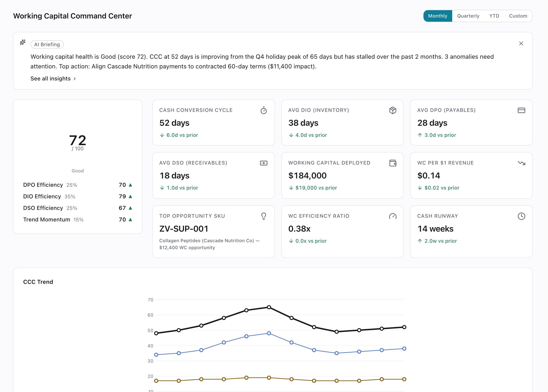Click the 70 label on the chart axis
Image resolution: width=548 pixels, height=392 pixels.
[x=150, y=300]
